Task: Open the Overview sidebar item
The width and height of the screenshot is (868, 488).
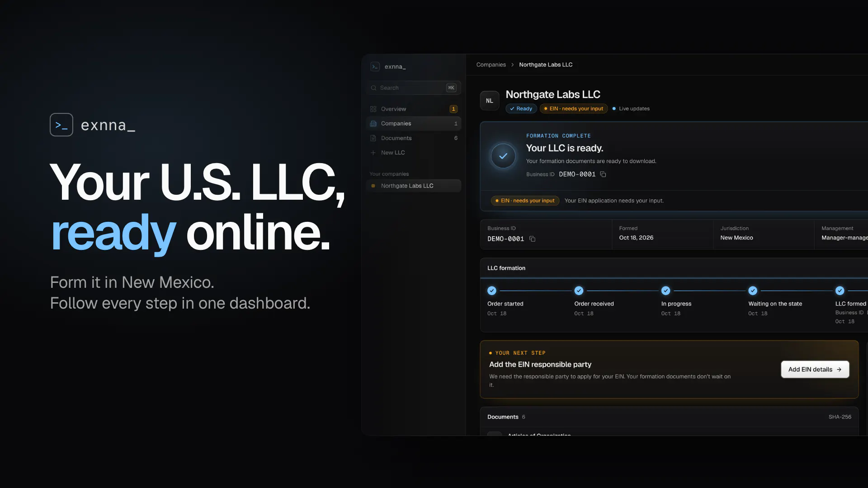Action: tap(414, 109)
